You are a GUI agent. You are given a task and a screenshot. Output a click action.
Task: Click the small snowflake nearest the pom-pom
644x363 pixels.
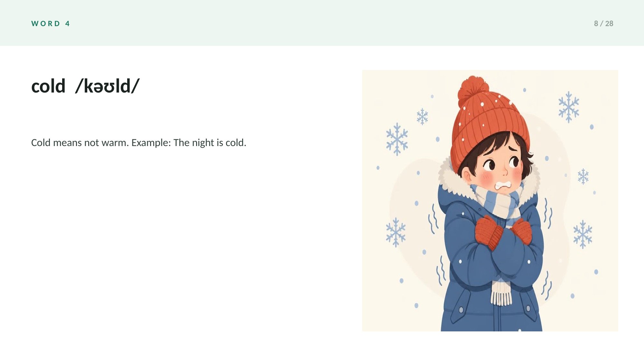422,116
